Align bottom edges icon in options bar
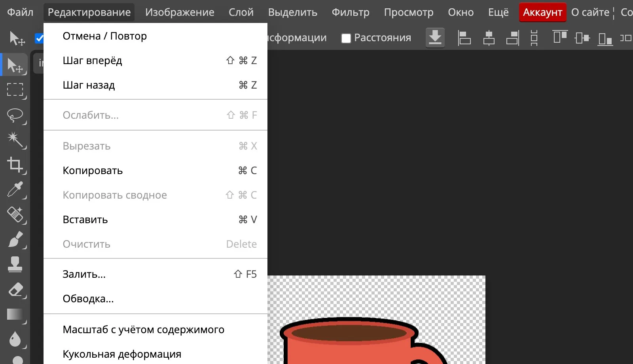The width and height of the screenshot is (633, 364). (605, 39)
